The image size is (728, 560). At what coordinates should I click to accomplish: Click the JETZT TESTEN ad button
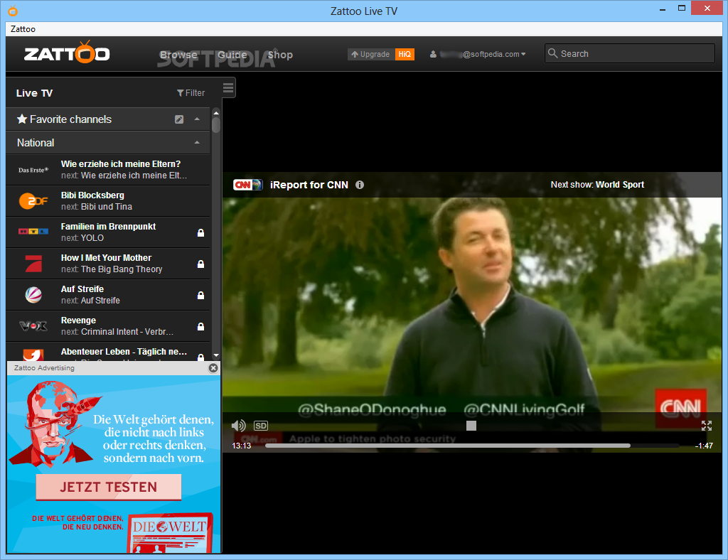pos(109,487)
